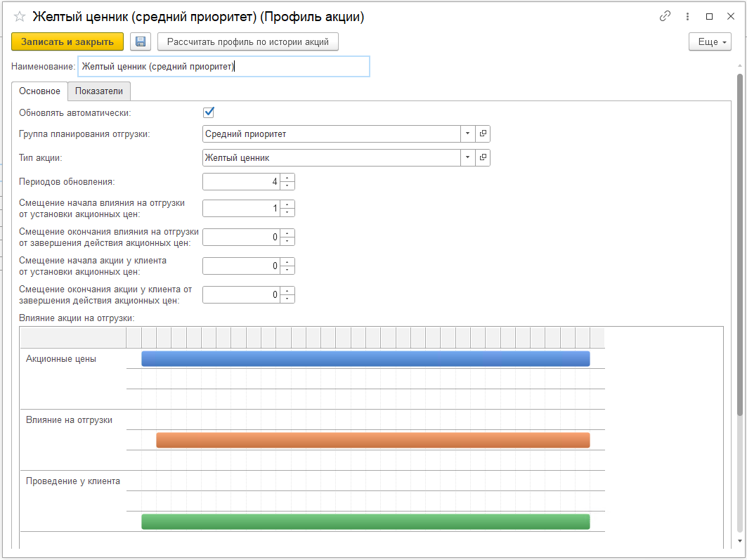Screen dimensions: 747x560
Task: Click the vertical scrollbar on the right
Action: click(739, 246)
